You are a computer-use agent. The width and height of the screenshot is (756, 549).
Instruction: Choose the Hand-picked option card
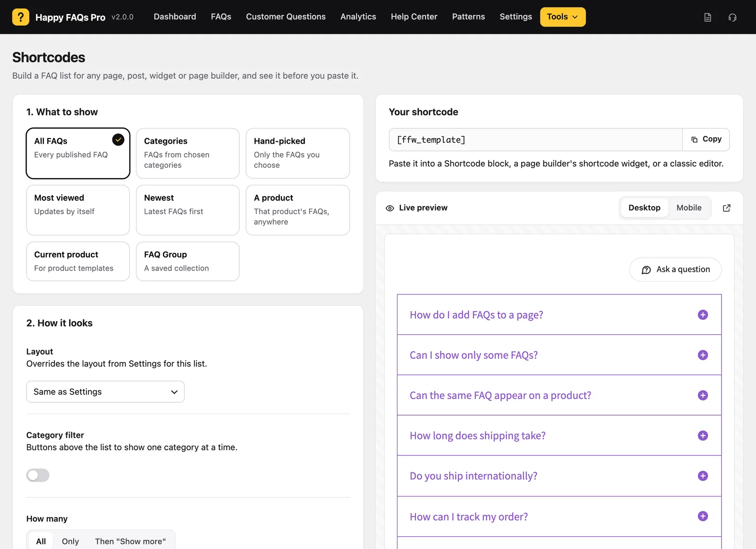point(298,153)
